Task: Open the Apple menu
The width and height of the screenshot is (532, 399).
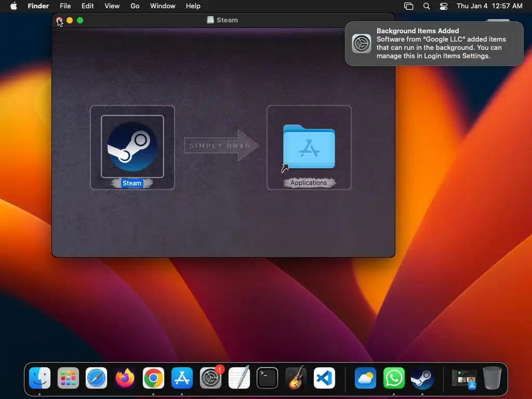Action: click(x=14, y=6)
